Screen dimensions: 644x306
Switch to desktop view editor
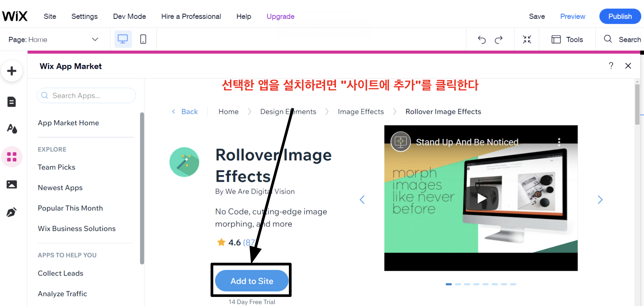123,39
